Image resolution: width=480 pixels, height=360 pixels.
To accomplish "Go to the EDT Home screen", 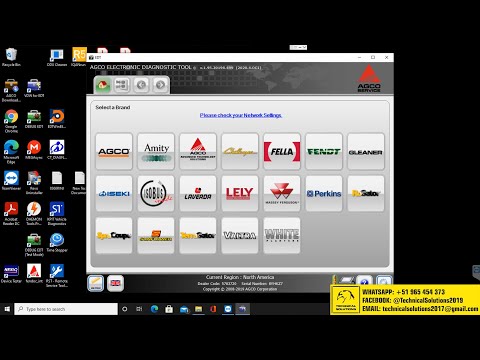I will pyautogui.click(x=103, y=85).
